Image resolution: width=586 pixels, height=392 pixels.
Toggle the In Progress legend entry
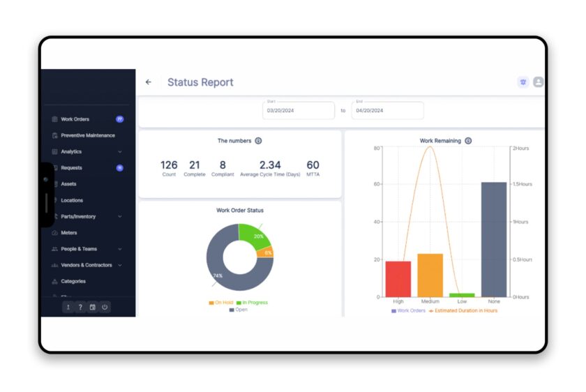coord(252,303)
